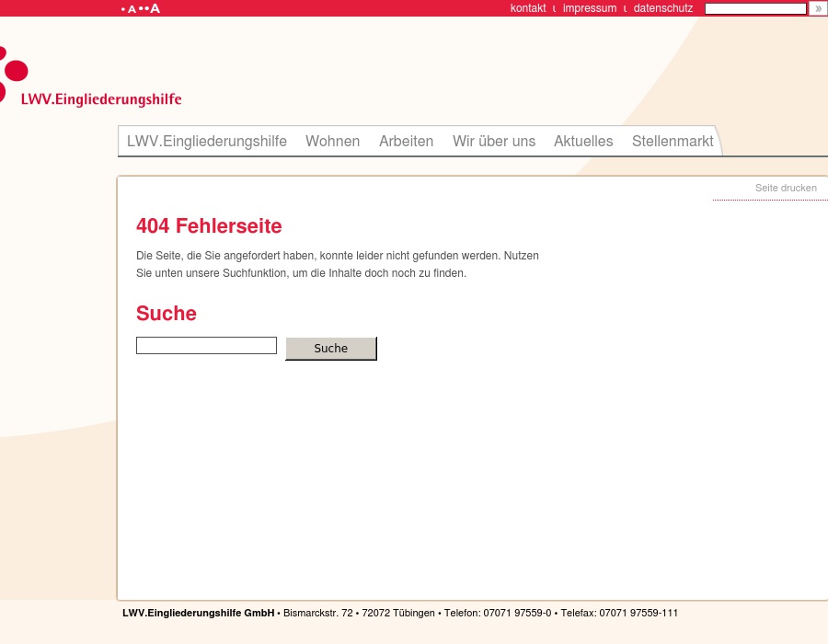Click the LWV.Eingliederungshilfe logo text
Image resolution: width=828 pixels, height=644 pixels.
(101, 99)
